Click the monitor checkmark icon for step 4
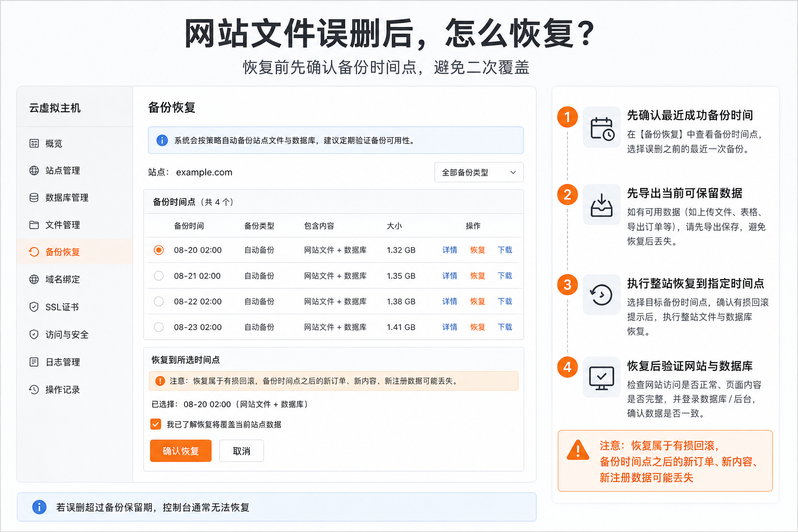This screenshot has height=532, width=798. [x=602, y=378]
